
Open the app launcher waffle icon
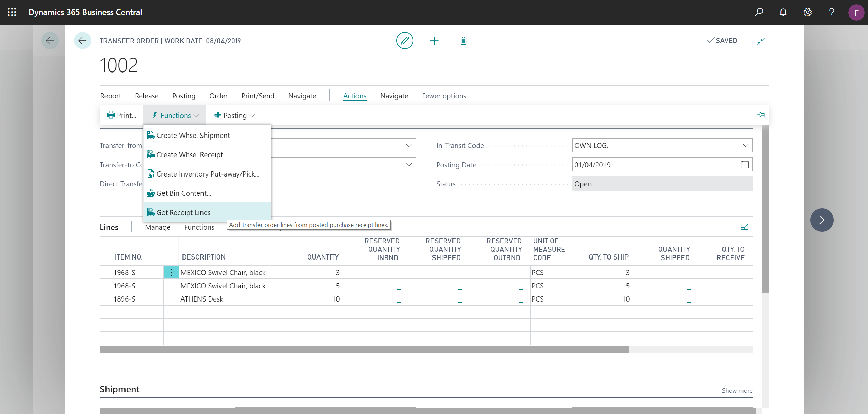pos(12,12)
